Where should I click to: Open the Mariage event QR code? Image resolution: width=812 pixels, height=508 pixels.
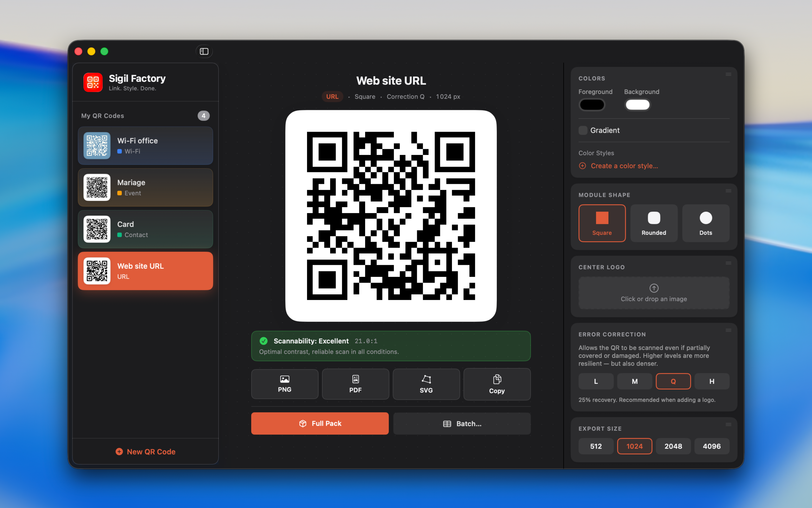(x=145, y=187)
